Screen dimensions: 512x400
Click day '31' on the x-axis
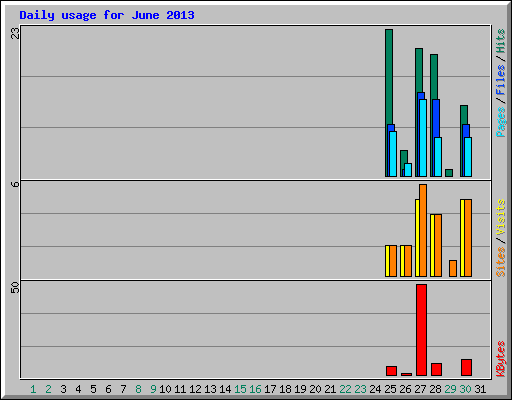[x=480, y=389]
